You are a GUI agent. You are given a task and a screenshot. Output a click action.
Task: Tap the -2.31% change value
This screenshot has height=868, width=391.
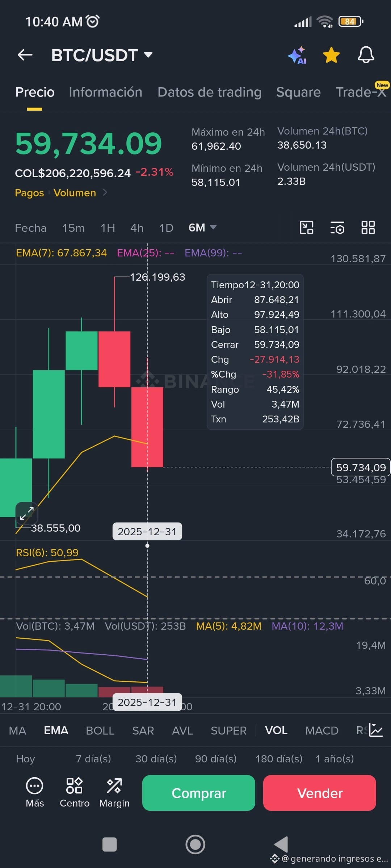tap(154, 172)
